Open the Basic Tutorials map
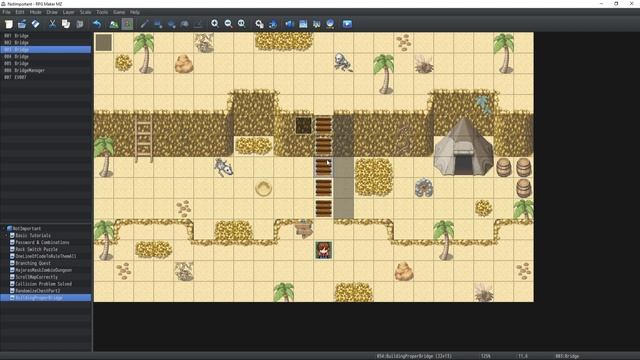640x360 pixels. click(x=33, y=236)
